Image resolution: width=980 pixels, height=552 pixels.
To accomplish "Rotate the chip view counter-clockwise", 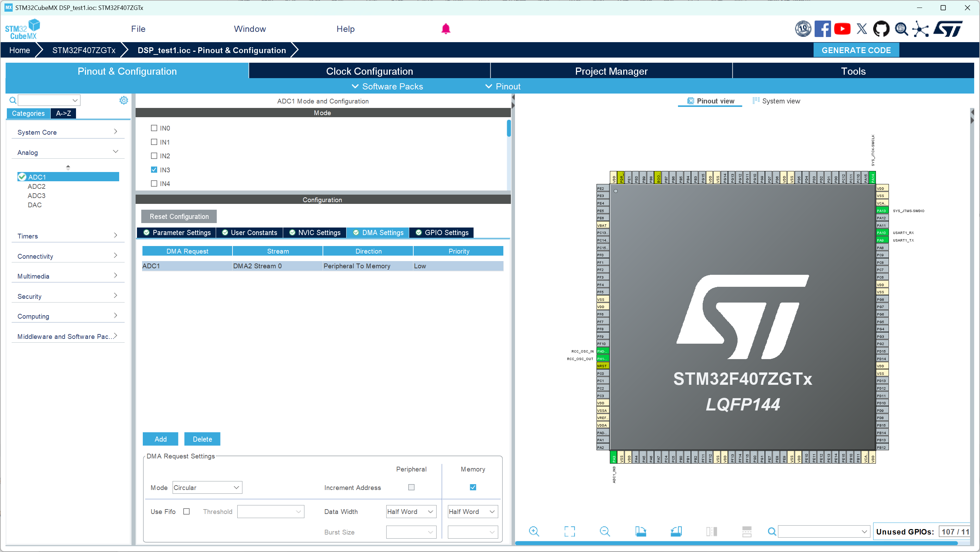I will [x=676, y=531].
